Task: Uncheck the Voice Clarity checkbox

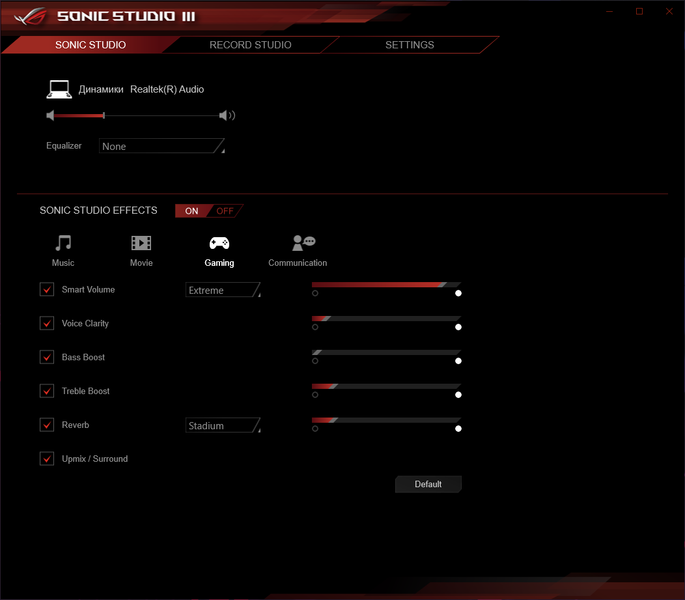Action: pyautogui.click(x=47, y=323)
